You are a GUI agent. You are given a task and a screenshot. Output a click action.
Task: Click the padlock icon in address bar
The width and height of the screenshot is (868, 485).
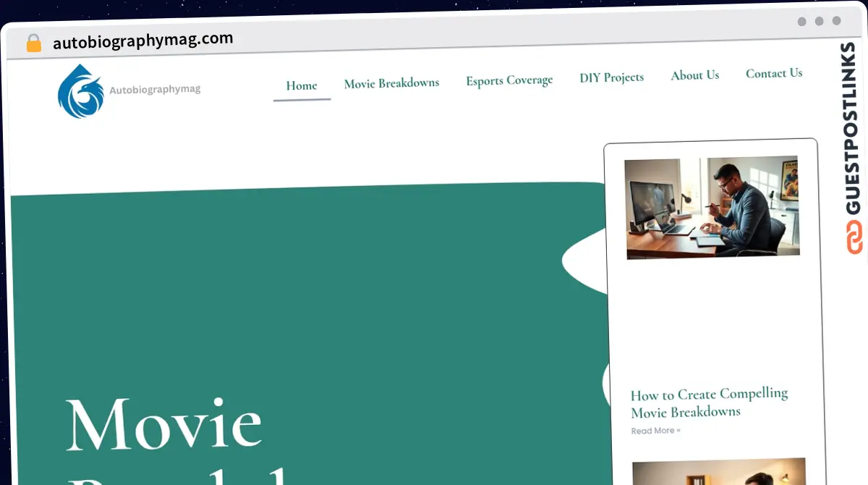33,43
